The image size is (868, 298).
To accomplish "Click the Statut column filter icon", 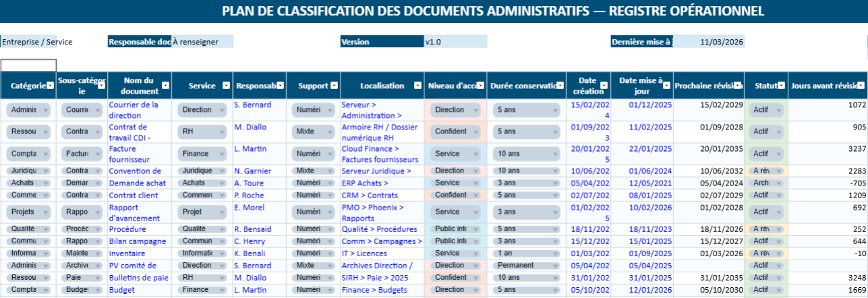I will 781,86.
